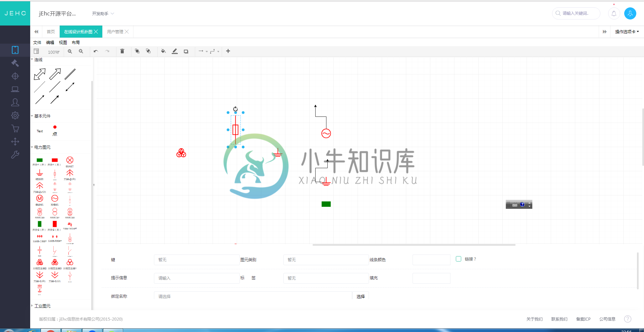Open the connection arrow style dropdown

pyautogui.click(x=203, y=51)
